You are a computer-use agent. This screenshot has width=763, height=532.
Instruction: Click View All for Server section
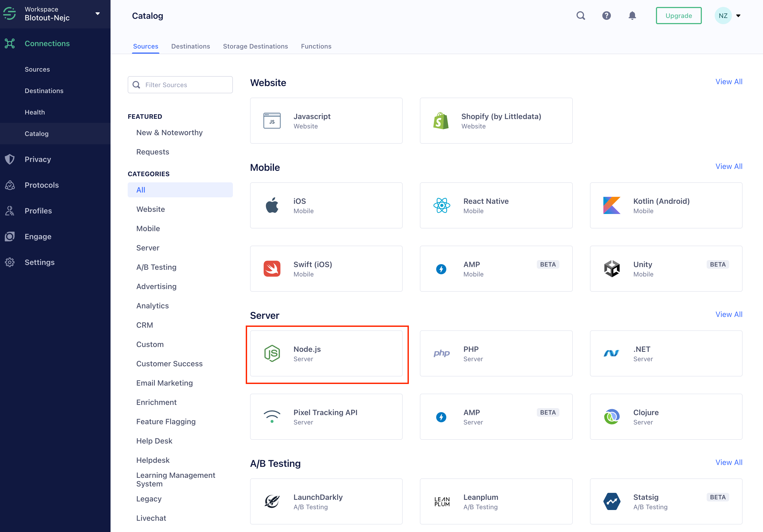[728, 315]
